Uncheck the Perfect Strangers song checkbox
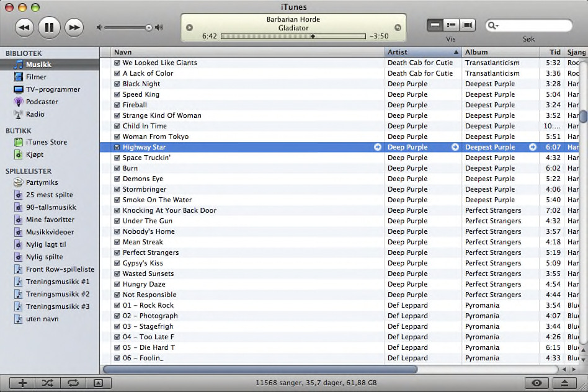This screenshot has width=588, height=392. (x=117, y=252)
